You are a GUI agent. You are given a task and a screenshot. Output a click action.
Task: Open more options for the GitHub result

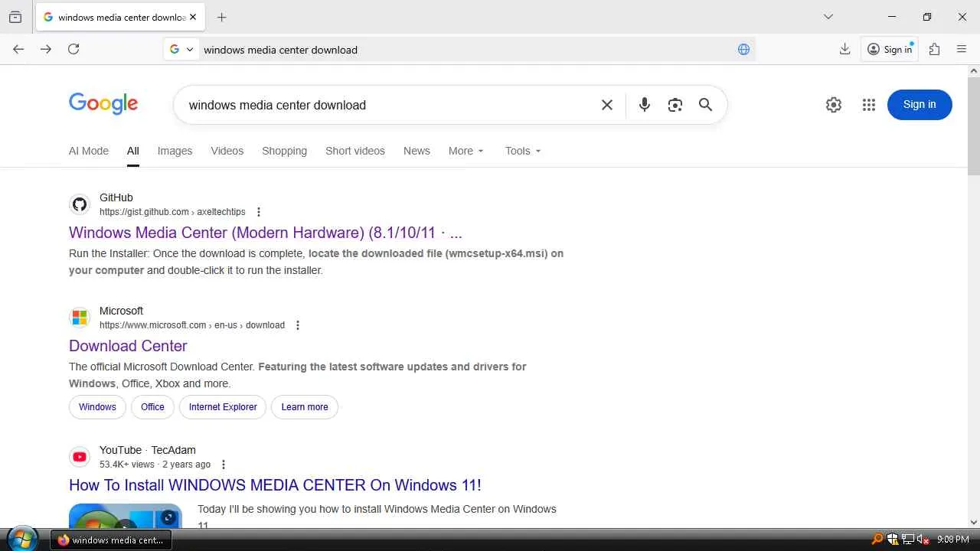[259, 212]
